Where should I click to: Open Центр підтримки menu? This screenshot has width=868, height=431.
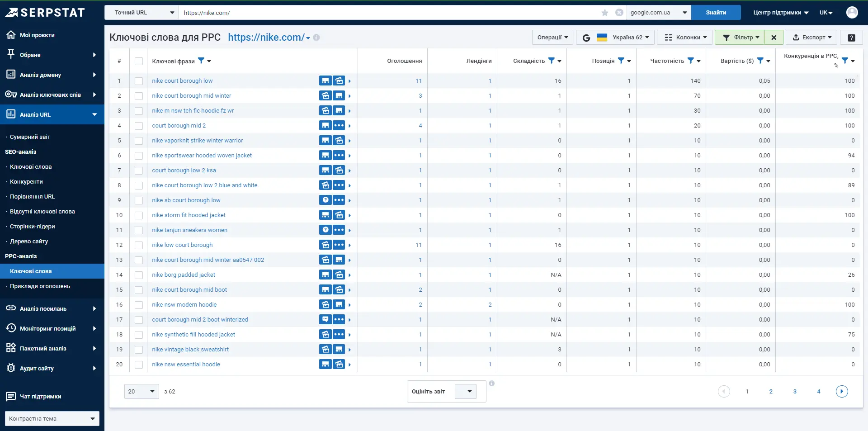point(781,13)
